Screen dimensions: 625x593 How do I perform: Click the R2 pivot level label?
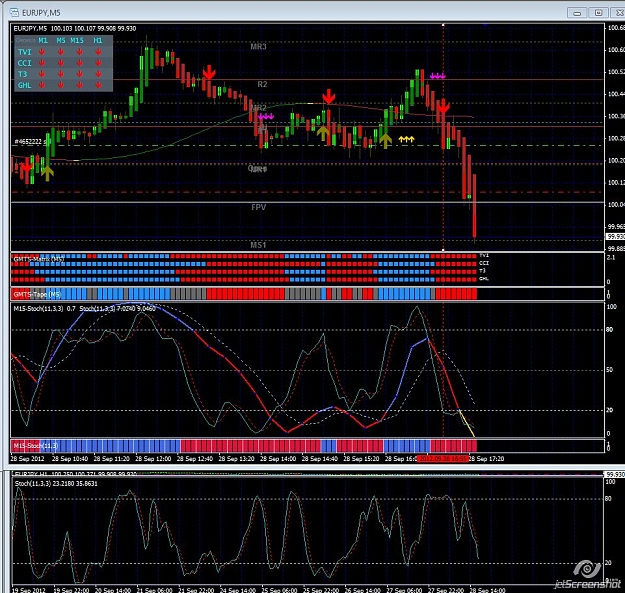point(262,84)
